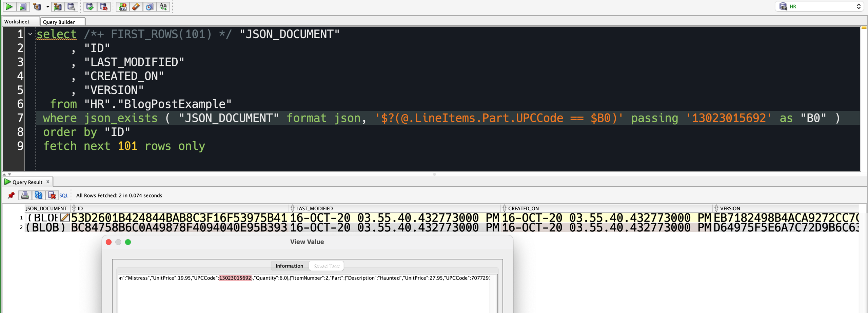Click the delete row icon

click(x=52, y=195)
